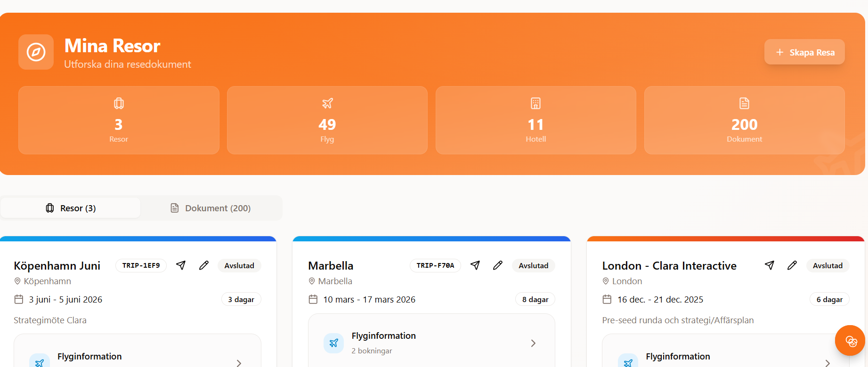Click the compass logo icon beside Mina Resor
Screen dimensions: 868x367
point(36,52)
